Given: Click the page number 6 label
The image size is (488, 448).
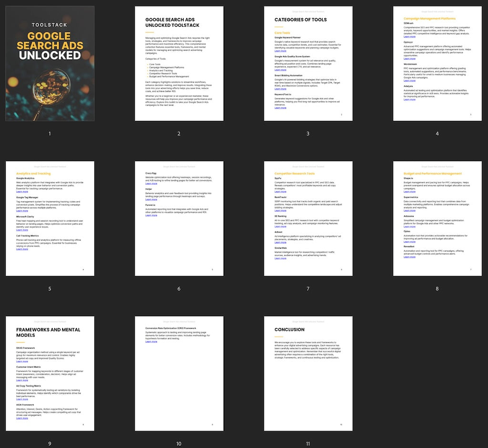Looking at the screenshot, I should click(179, 289).
